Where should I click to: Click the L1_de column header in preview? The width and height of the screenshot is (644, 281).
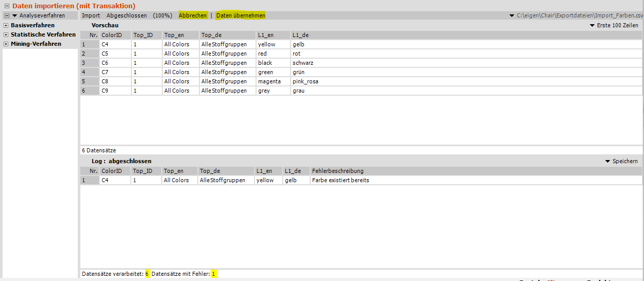click(x=300, y=35)
